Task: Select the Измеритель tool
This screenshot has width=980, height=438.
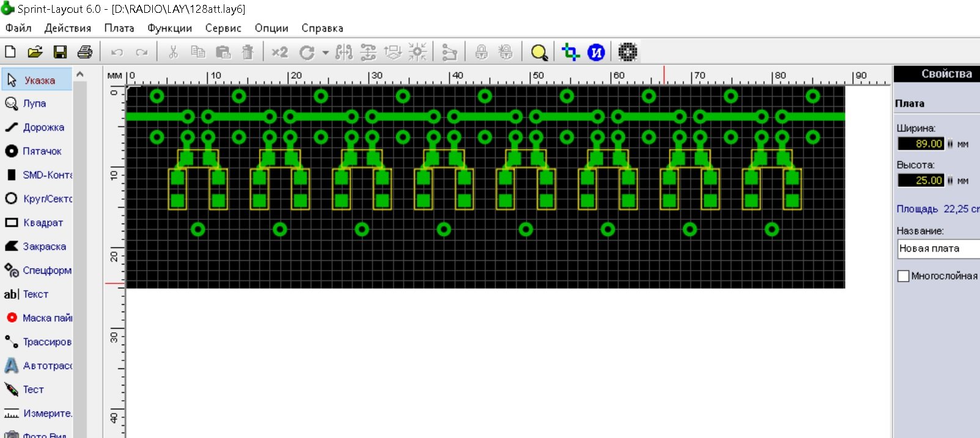Action: (37, 414)
